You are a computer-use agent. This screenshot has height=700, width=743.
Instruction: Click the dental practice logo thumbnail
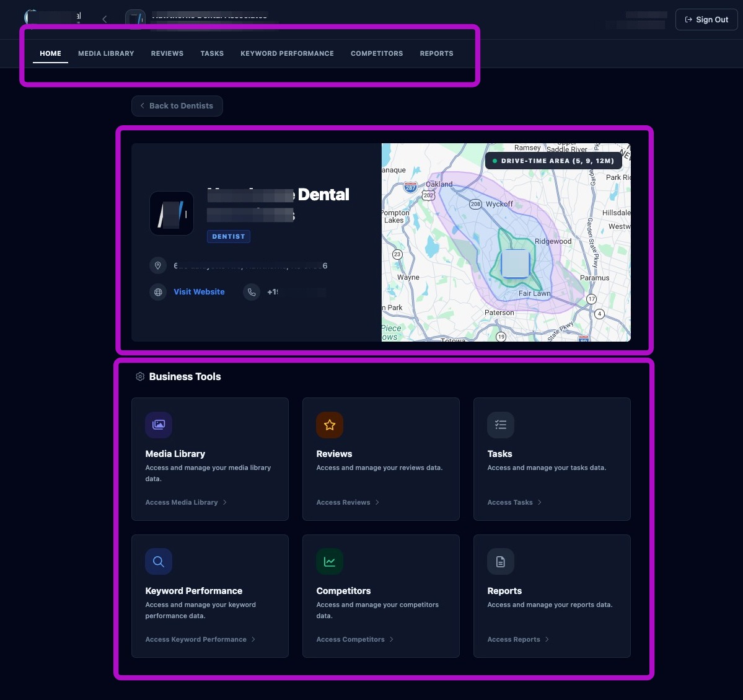coord(172,213)
